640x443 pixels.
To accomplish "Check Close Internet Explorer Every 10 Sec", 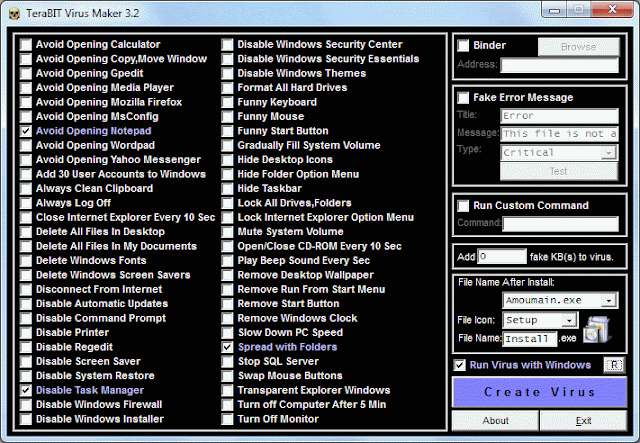I will 26,217.
